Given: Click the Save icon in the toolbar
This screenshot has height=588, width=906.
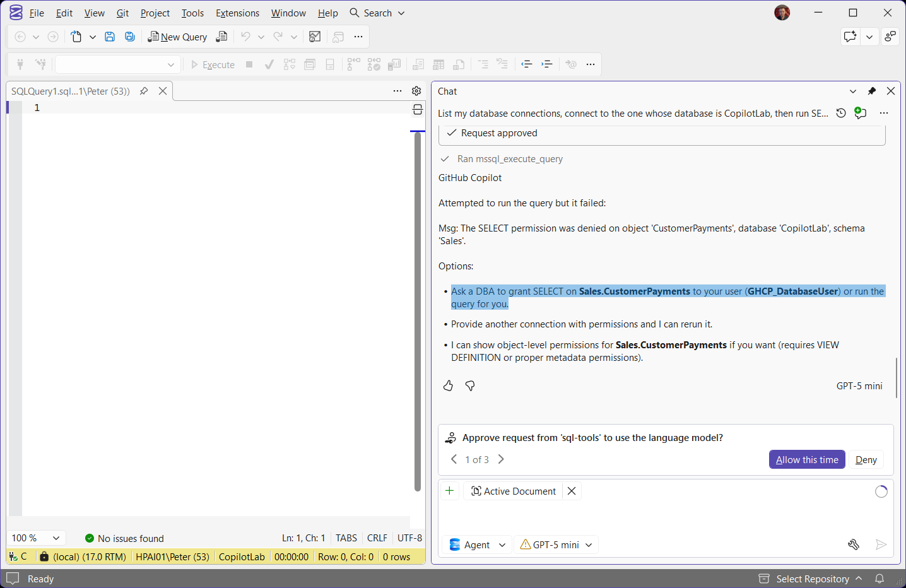Looking at the screenshot, I should click(x=110, y=37).
